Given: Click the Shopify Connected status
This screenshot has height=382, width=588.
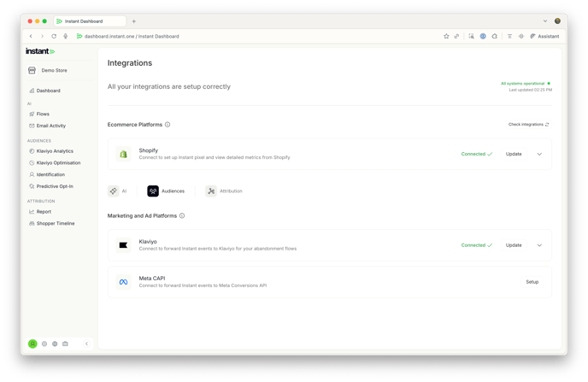Looking at the screenshot, I should pos(477,154).
